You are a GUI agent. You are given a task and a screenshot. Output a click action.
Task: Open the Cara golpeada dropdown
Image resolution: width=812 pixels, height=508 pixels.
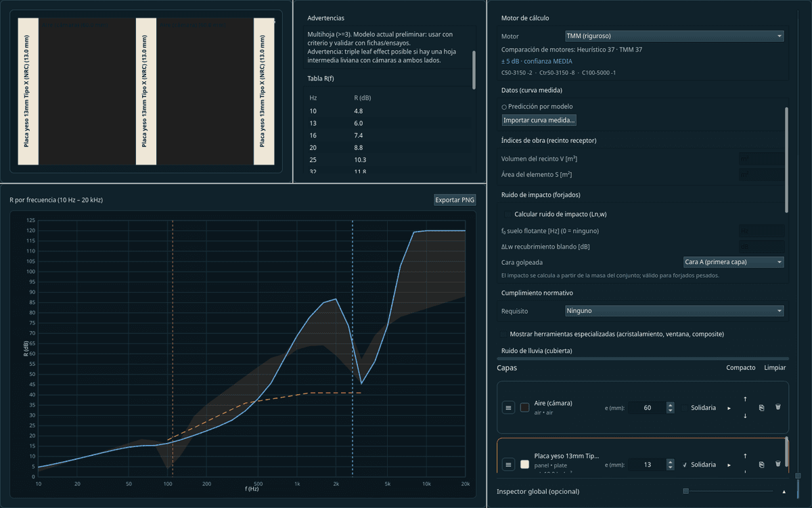pos(734,261)
